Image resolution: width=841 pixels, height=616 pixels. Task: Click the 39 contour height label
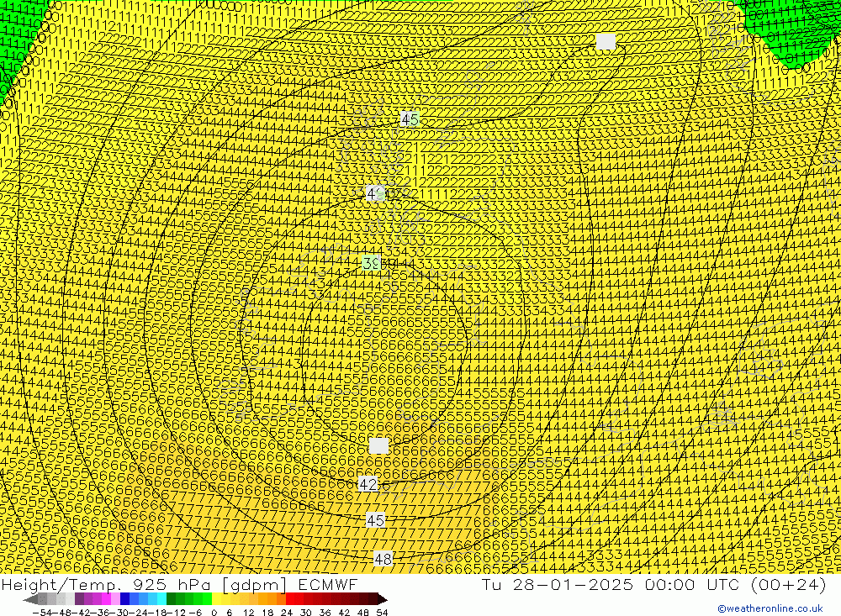pyautogui.click(x=372, y=263)
